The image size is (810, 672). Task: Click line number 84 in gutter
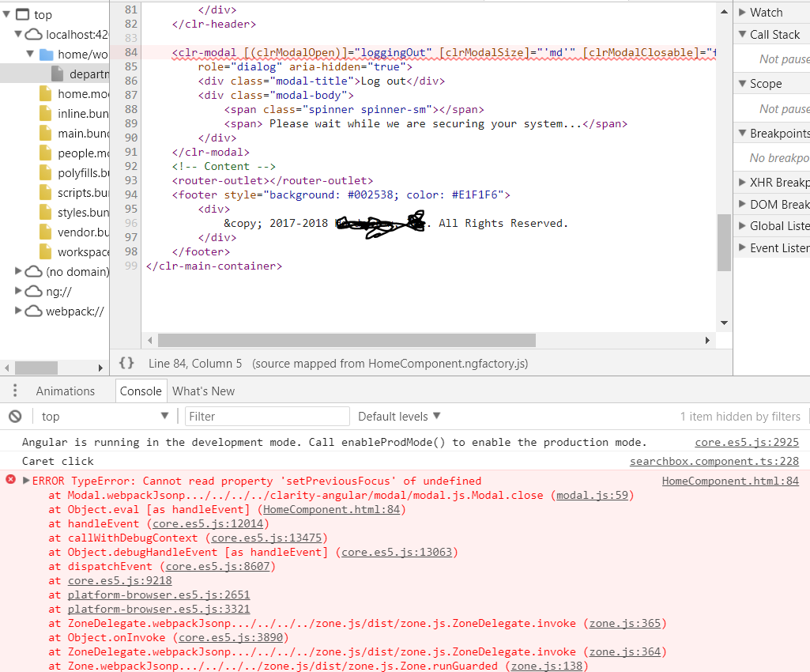[x=131, y=52]
